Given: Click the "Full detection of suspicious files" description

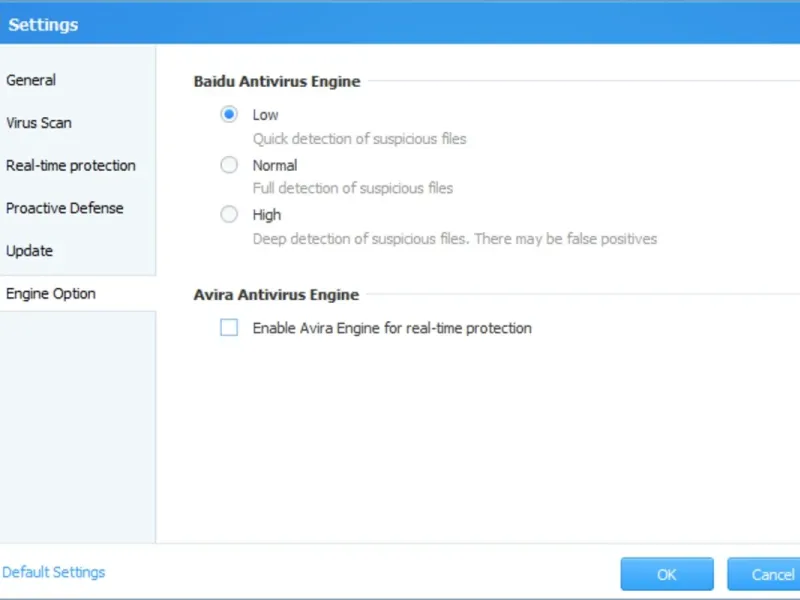Looking at the screenshot, I should tap(352, 188).
